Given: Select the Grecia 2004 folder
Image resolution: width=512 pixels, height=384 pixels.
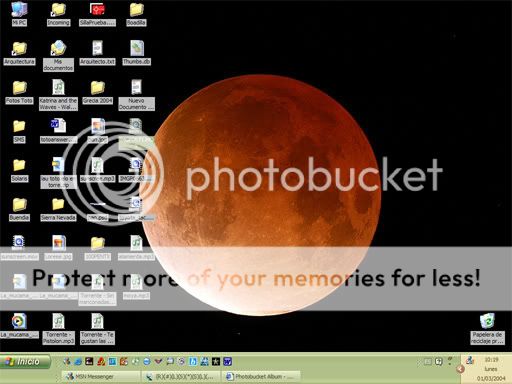Looking at the screenshot, I should [x=97, y=92].
